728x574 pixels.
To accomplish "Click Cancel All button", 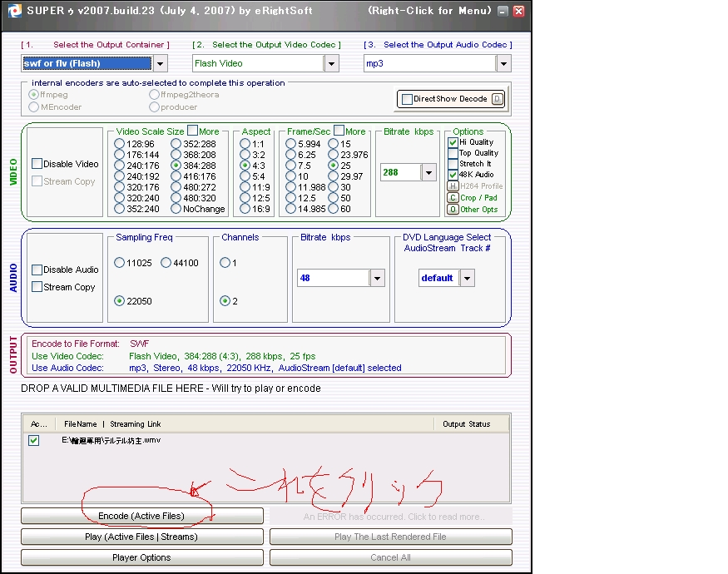I will (x=391, y=557).
